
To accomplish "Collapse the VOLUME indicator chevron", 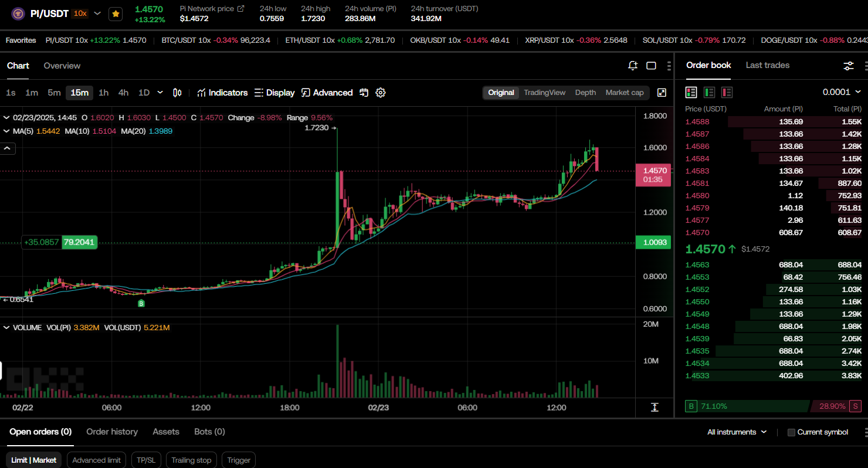I will [x=6, y=327].
